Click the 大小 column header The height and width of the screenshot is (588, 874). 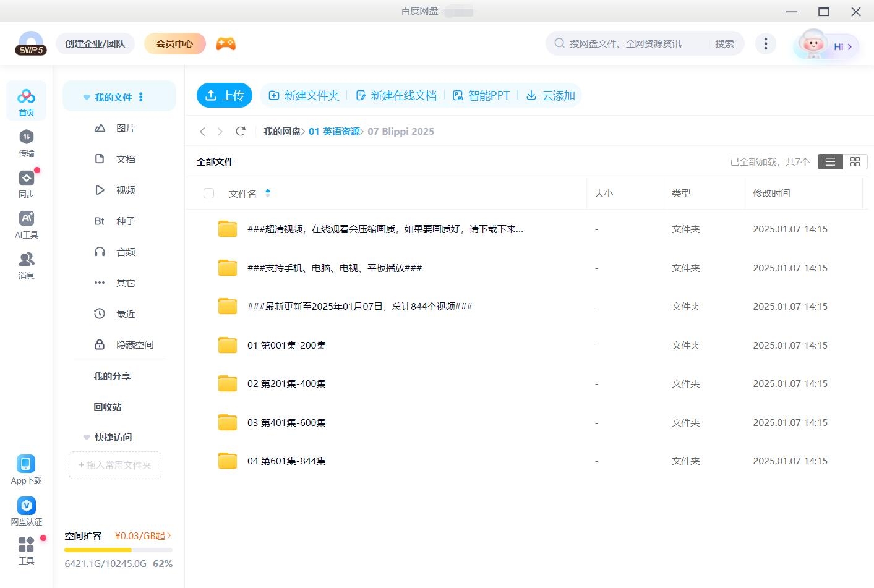coord(604,193)
